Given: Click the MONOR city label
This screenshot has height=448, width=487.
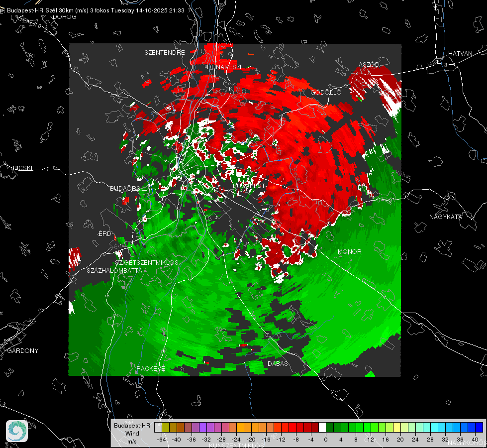Looking at the screenshot, I should (349, 251).
